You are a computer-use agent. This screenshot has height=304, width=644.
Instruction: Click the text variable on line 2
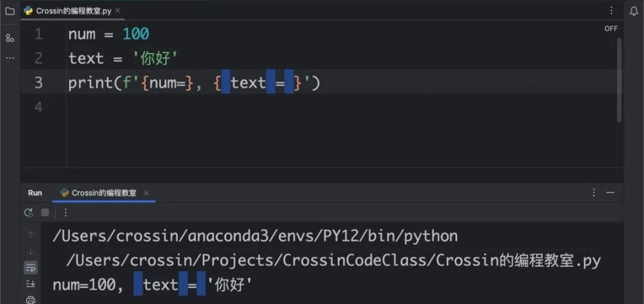[x=86, y=58]
